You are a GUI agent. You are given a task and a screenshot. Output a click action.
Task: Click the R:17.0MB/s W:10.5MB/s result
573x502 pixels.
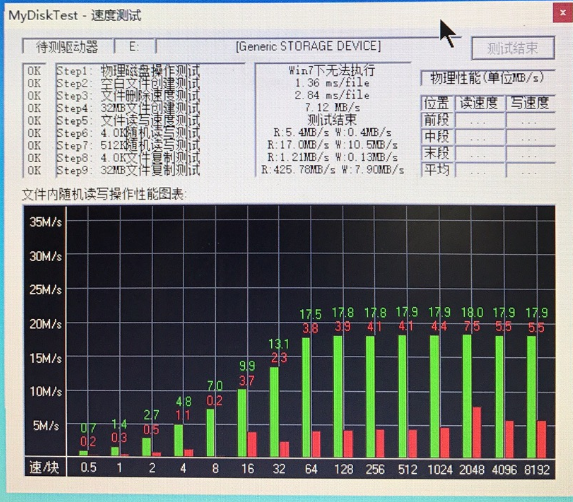tap(332, 145)
